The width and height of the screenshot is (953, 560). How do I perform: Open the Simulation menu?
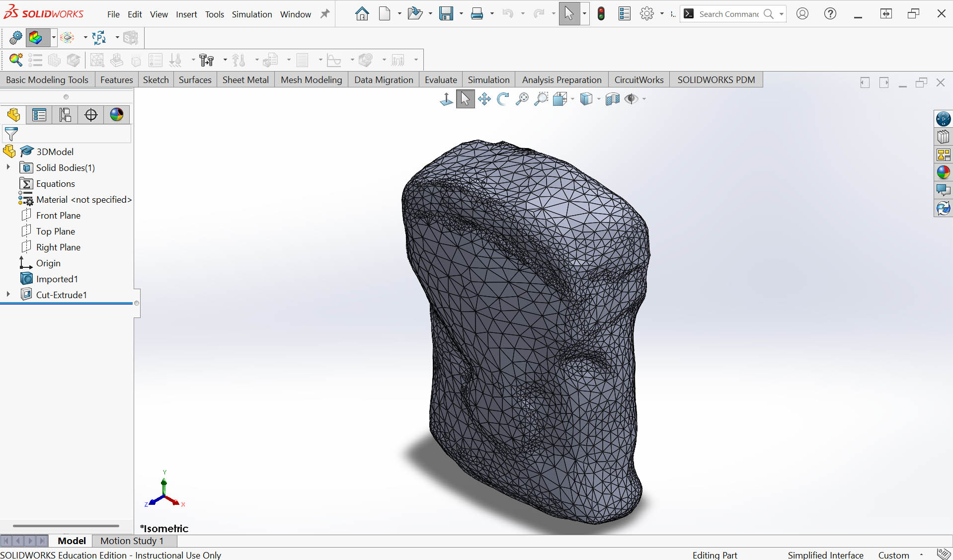click(251, 14)
